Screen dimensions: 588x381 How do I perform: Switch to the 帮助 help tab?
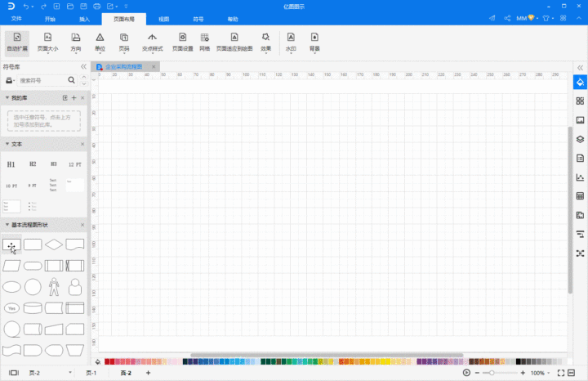pos(233,19)
